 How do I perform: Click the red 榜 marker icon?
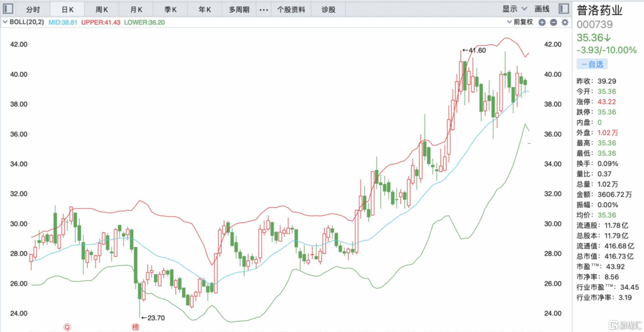[135, 327]
